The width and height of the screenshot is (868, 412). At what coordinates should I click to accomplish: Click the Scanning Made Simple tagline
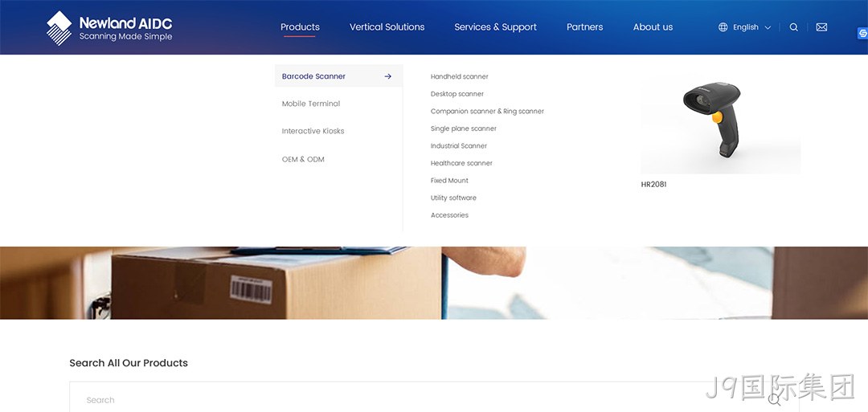point(125,37)
